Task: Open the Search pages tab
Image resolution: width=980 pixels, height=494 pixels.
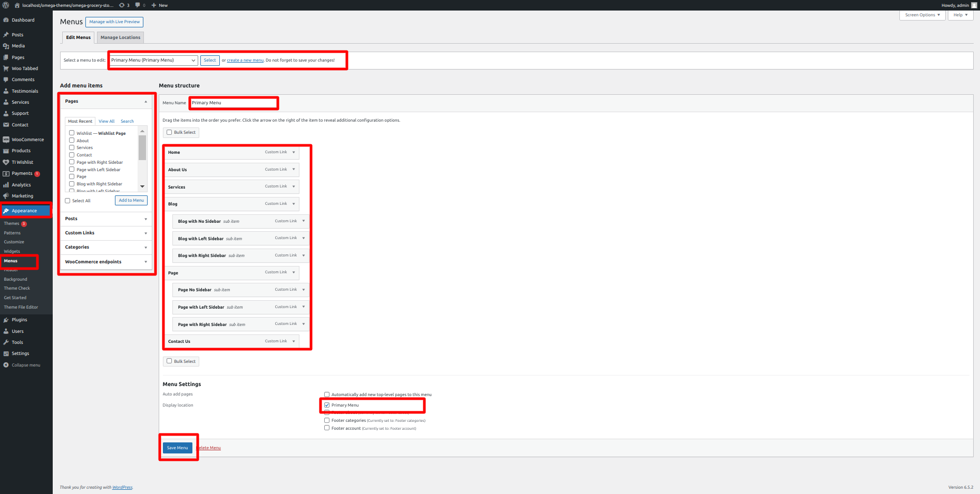Action: [x=127, y=121]
